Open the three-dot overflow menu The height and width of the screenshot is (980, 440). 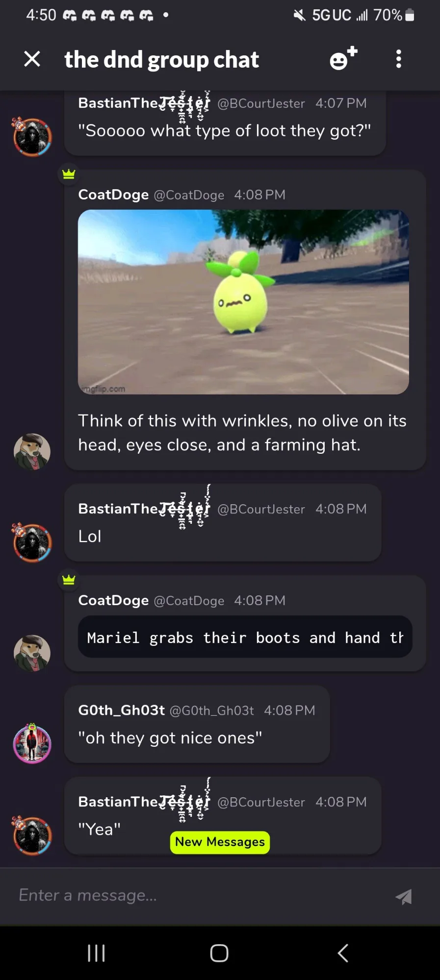pos(399,59)
